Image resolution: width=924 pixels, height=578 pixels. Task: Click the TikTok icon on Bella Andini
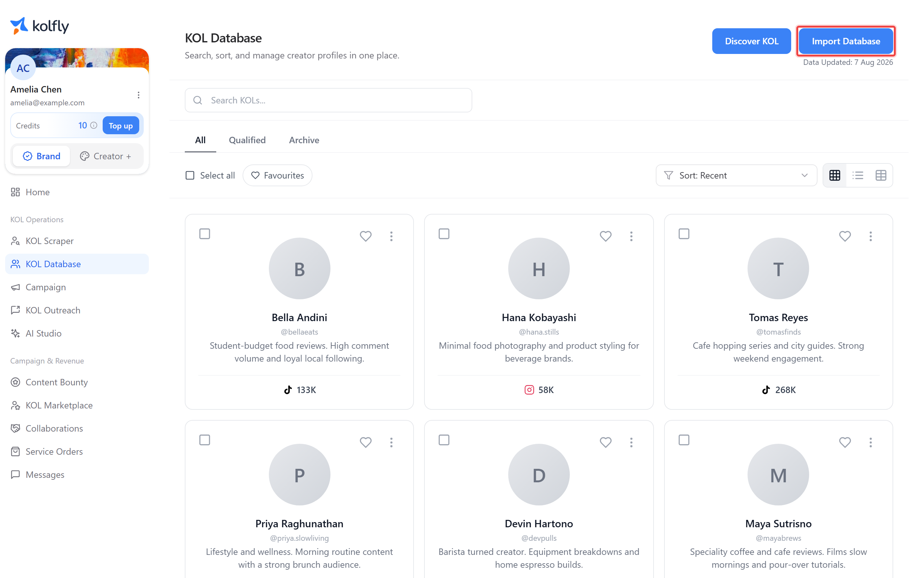pyautogui.click(x=288, y=390)
